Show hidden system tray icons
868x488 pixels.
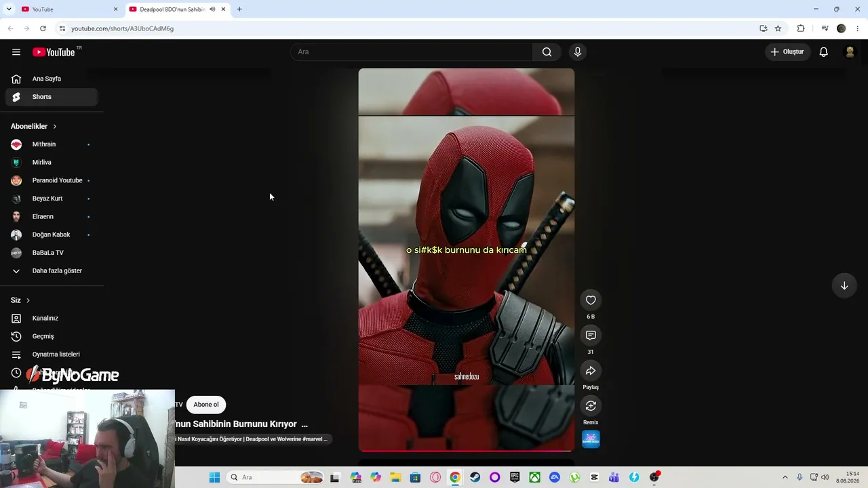pyautogui.click(x=785, y=477)
